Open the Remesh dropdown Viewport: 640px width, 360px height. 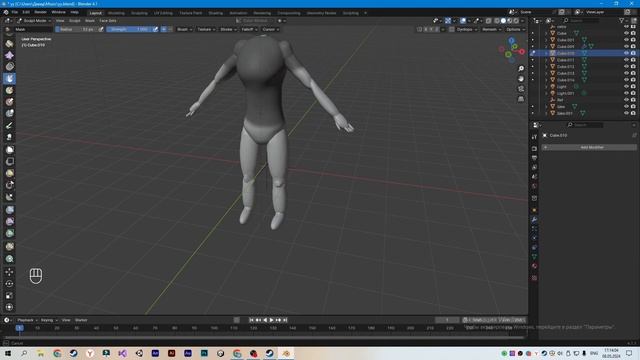tap(491, 29)
